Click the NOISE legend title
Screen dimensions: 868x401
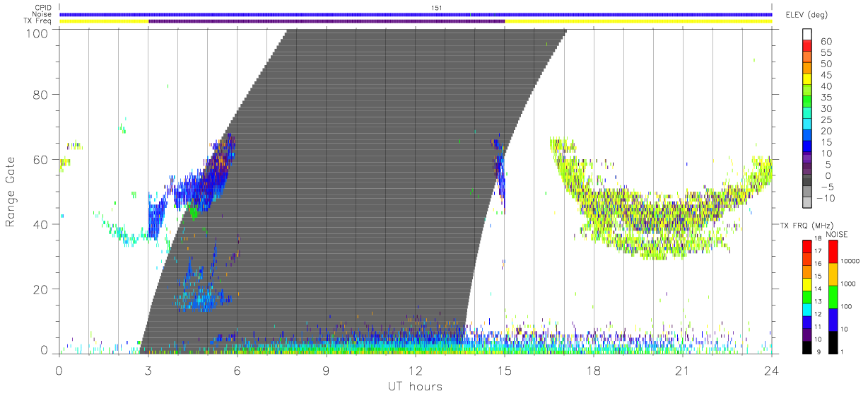838,235
